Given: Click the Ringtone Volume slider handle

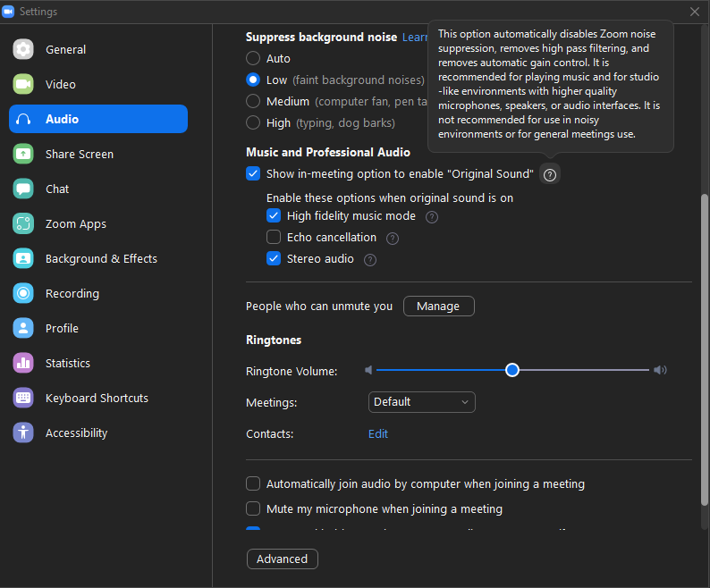Looking at the screenshot, I should pos(512,370).
